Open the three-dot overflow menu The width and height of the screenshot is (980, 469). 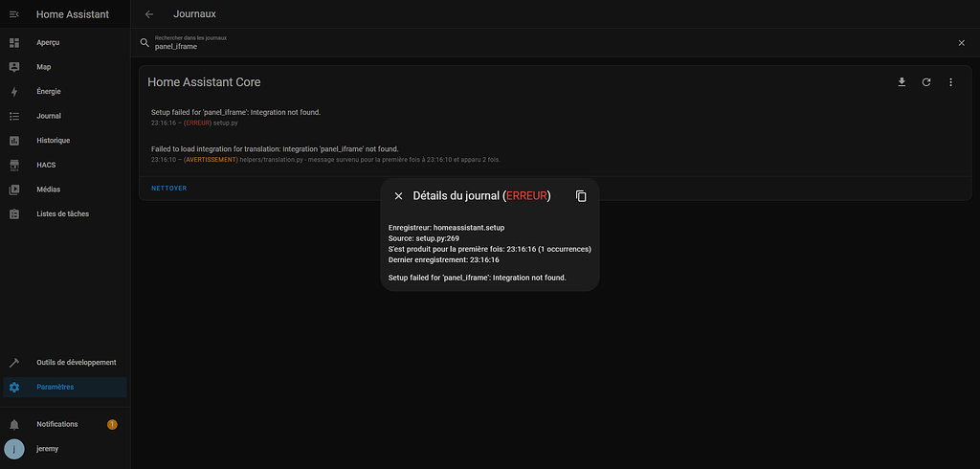point(950,82)
